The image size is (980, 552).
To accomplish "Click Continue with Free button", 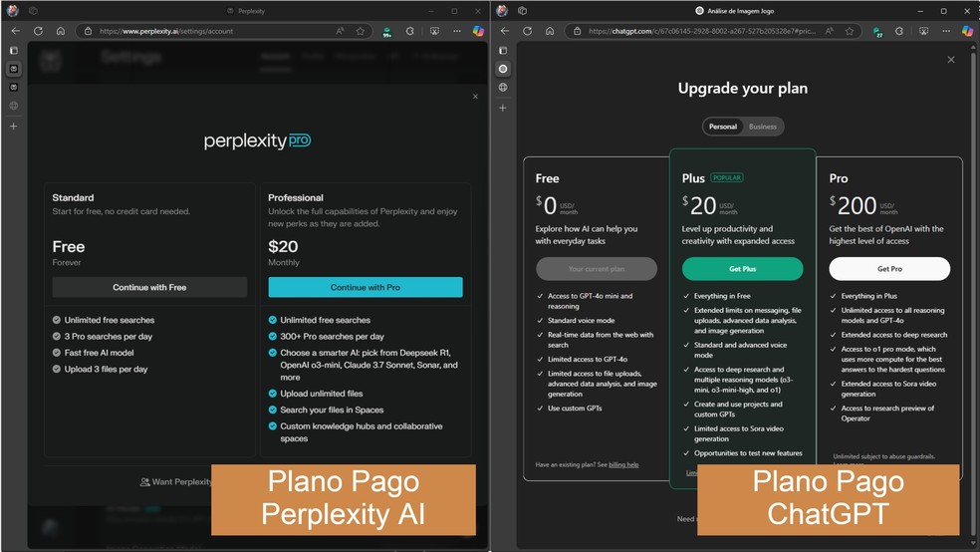I will tap(149, 287).
